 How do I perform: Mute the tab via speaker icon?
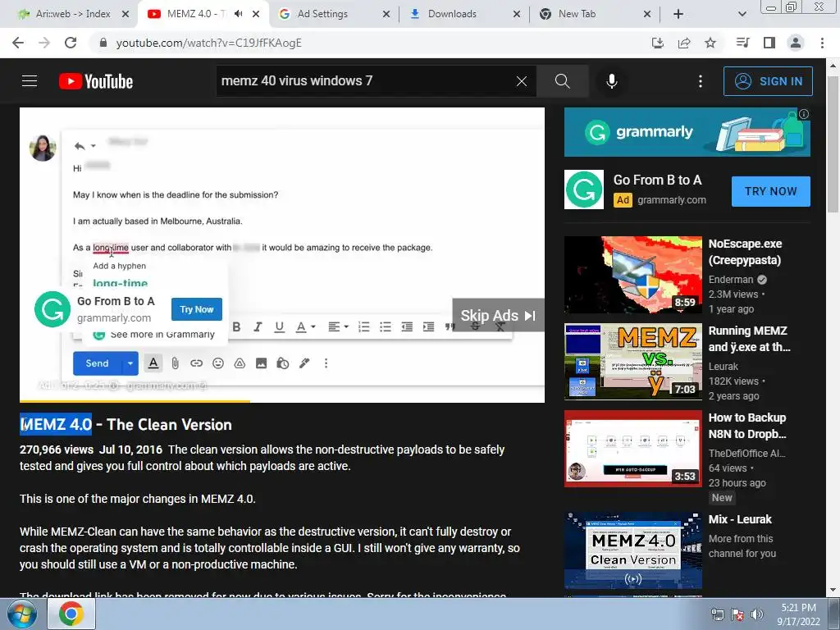[x=239, y=14]
